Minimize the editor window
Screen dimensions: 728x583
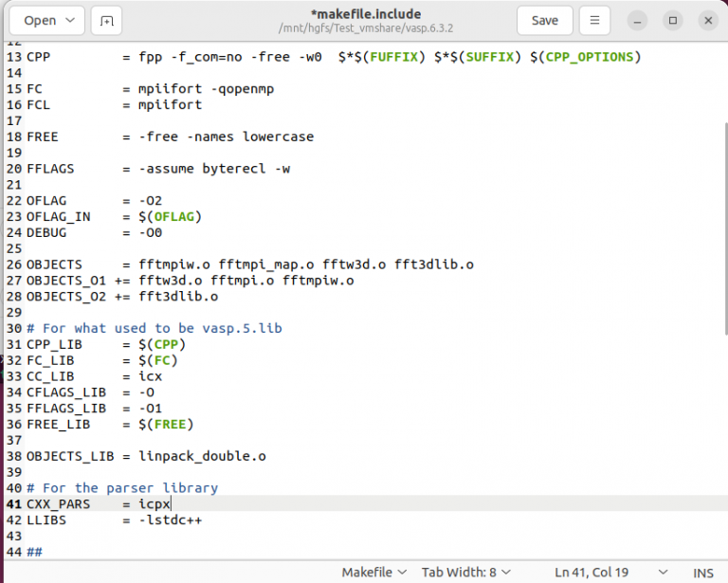point(637,21)
